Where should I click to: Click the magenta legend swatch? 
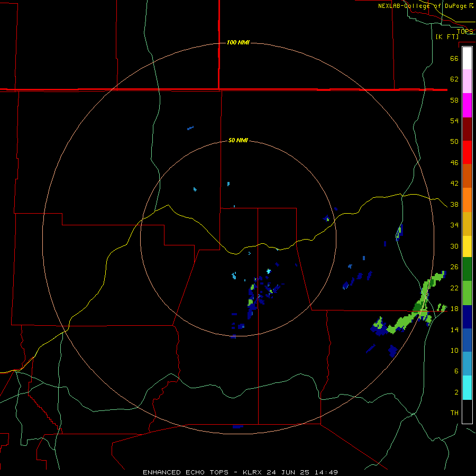click(467, 105)
